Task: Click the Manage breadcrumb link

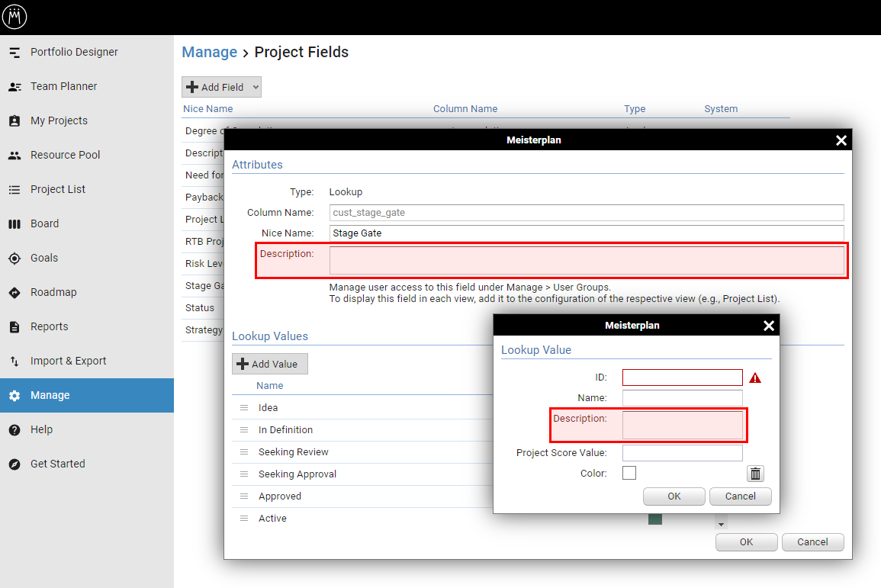Action: [x=210, y=52]
